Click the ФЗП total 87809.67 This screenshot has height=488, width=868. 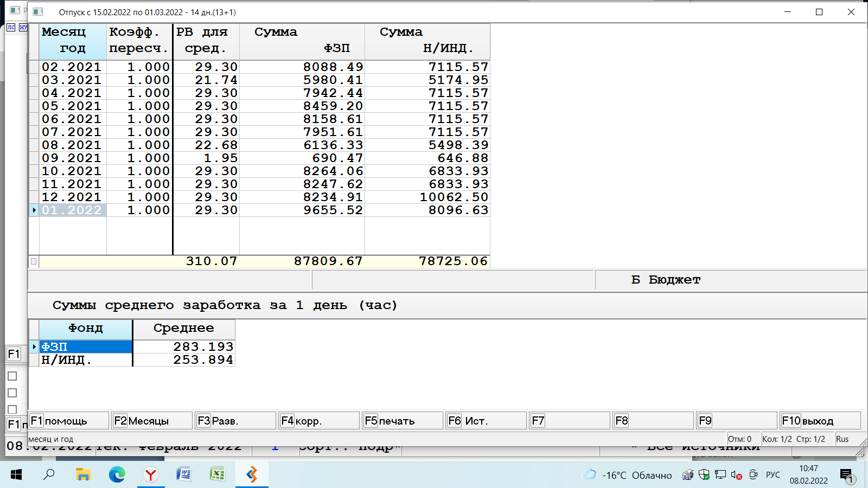328,261
